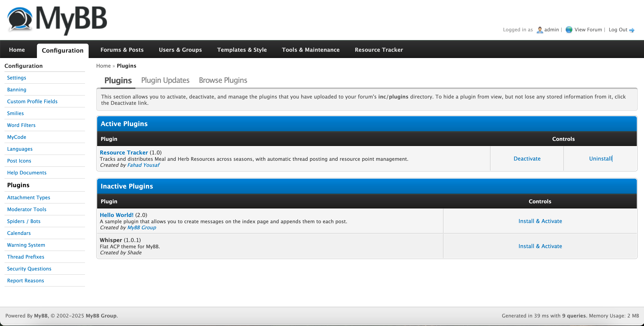Viewport: 644px width, 326px height.
Task: Navigate to the Smilies configuration page
Action: click(x=15, y=113)
